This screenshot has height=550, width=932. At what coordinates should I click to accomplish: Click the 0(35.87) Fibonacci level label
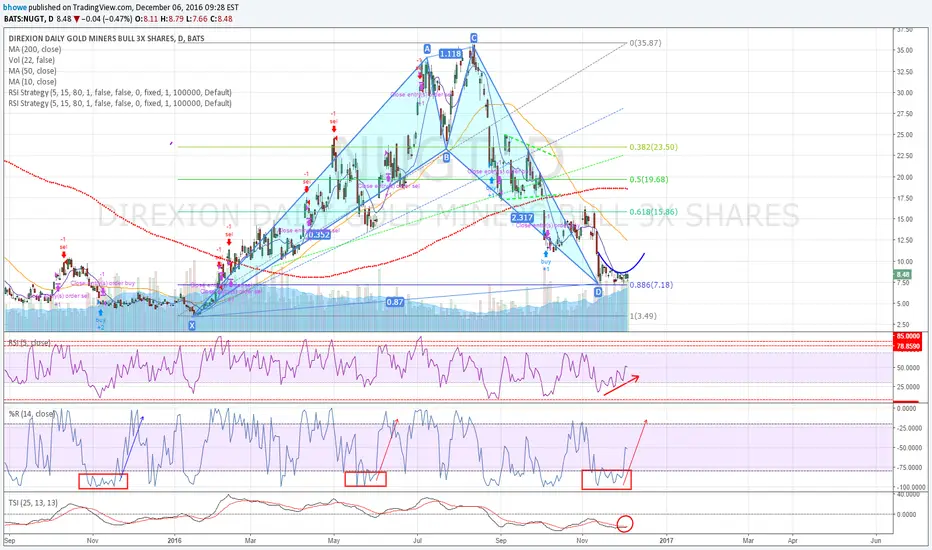[x=646, y=43]
